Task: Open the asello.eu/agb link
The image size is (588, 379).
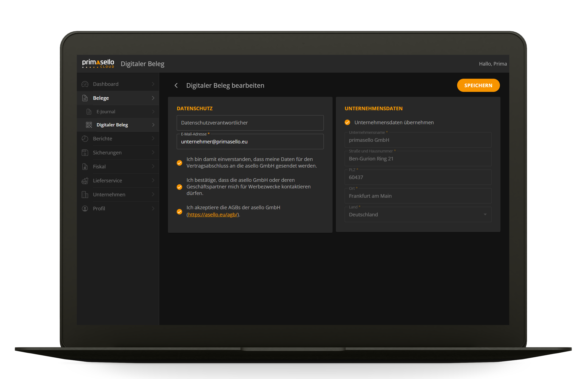Action: pos(213,215)
